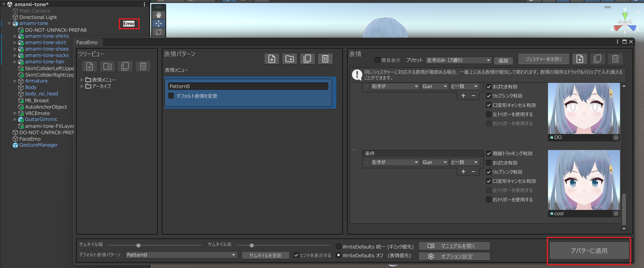Toggle 右トリガーを使用する for cool expression
The height and width of the screenshot is (268, 644).
point(489,200)
